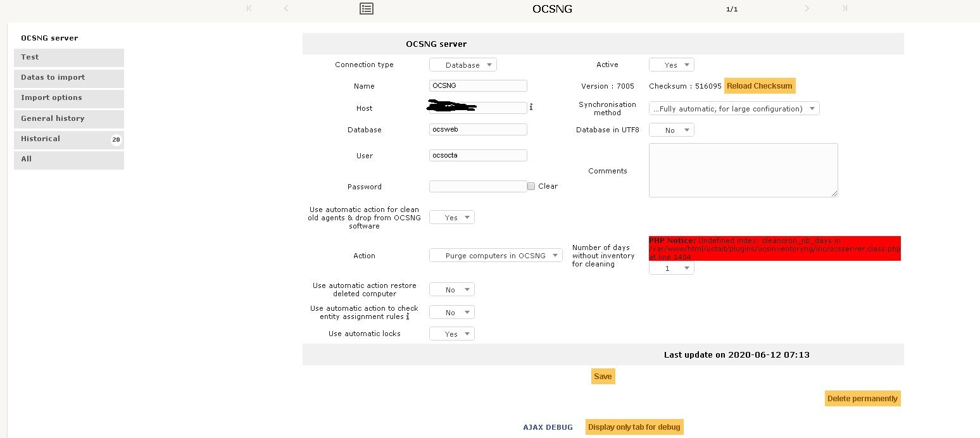This screenshot has width=980, height=438.
Task: Open the Active Yes dropdown
Action: click(672, 65)
